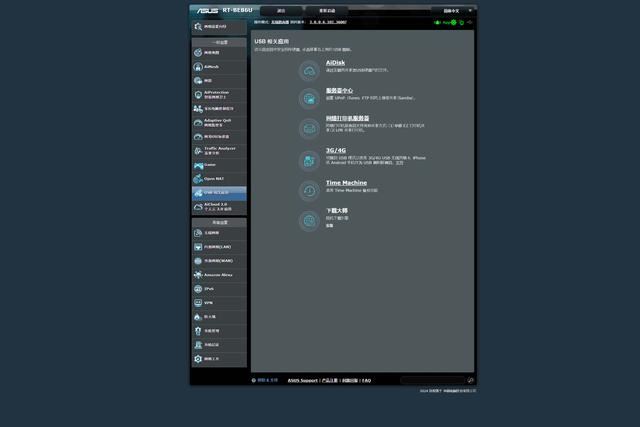
Task: Open the AiDisk cloud icon
Action: click(309, 71)
